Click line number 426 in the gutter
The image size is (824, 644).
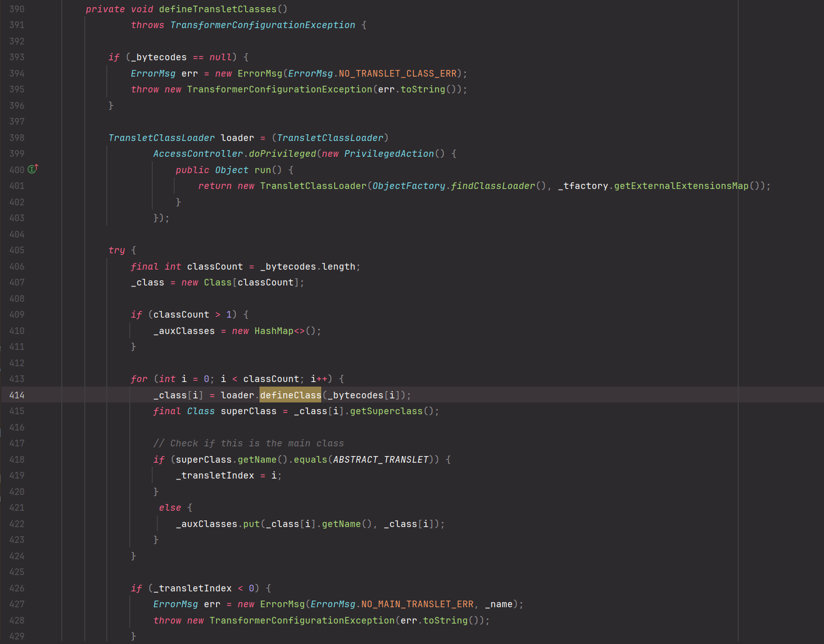pos(17,588)
